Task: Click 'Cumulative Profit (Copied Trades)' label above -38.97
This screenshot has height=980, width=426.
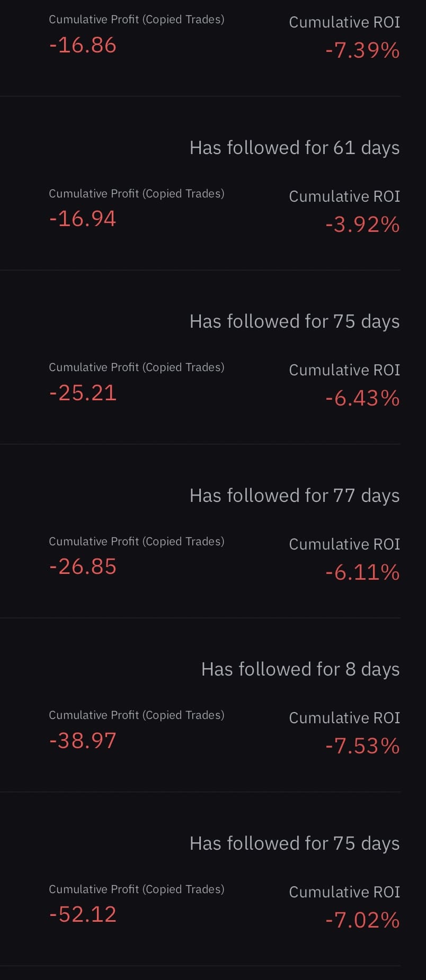Action: coord(136,715)
